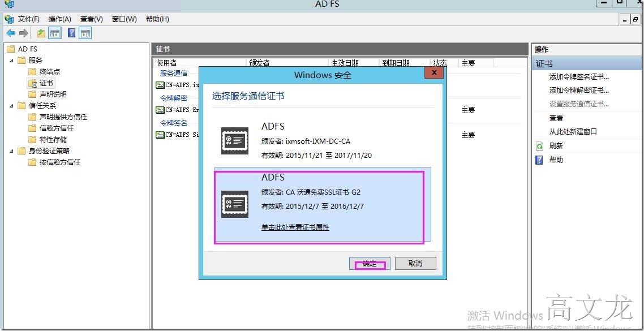Click 单击此处查看证书属性 link
Screen dimensions: 644x331
click(x=295, y=227)
